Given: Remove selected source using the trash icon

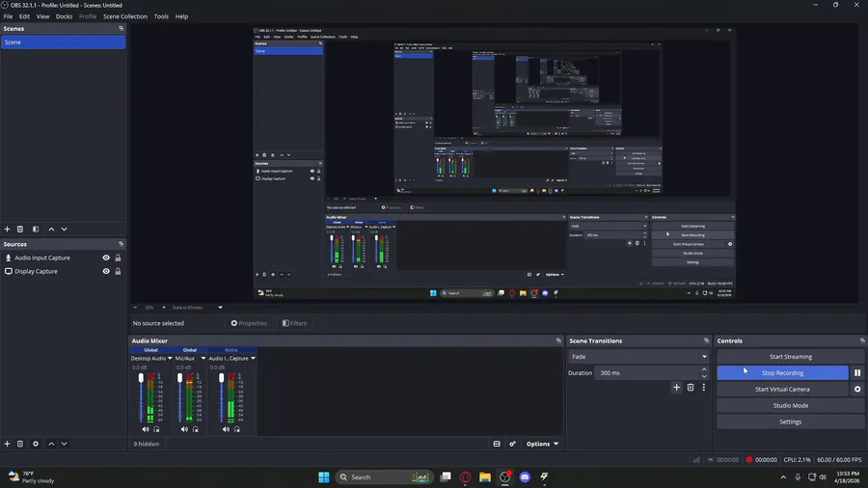Looking at the screenshot, I should click(x=20, y=444).
